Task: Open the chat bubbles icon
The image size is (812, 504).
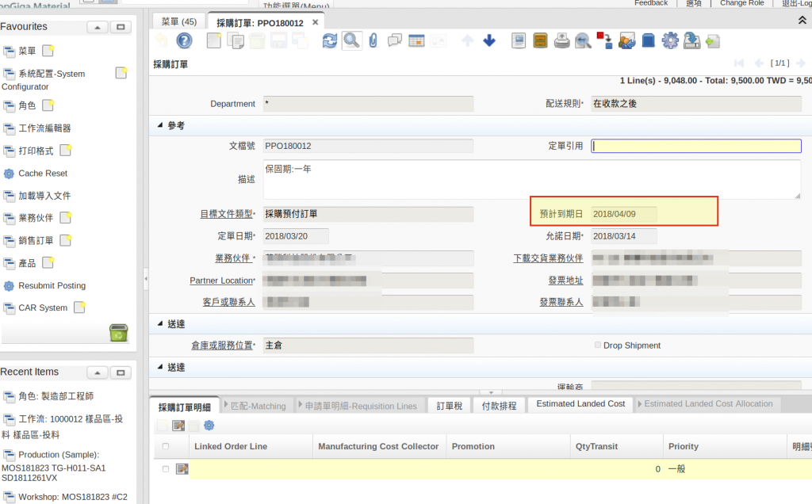Action: [395, 40]
